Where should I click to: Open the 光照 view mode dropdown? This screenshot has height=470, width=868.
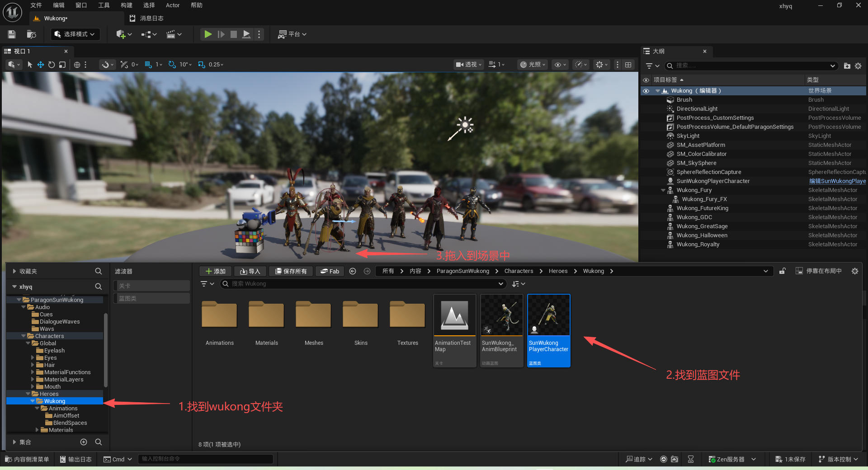533,65
